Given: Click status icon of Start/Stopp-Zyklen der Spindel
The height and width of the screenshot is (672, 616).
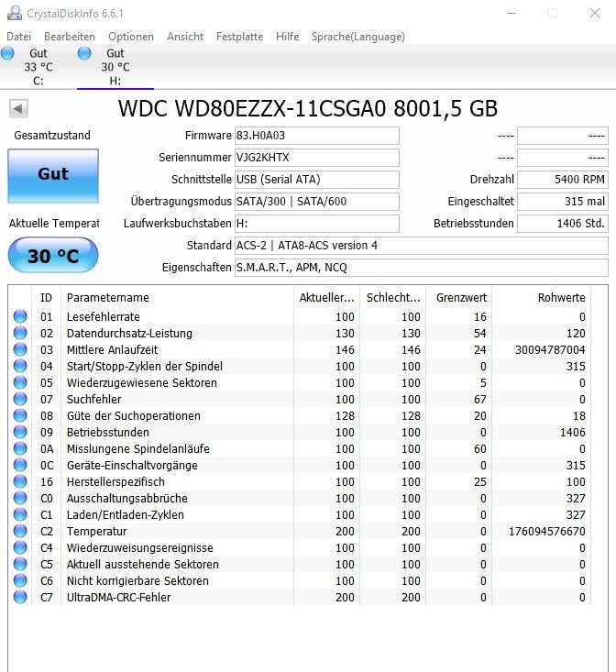Looking at the screenshot, I should (20, 366).
